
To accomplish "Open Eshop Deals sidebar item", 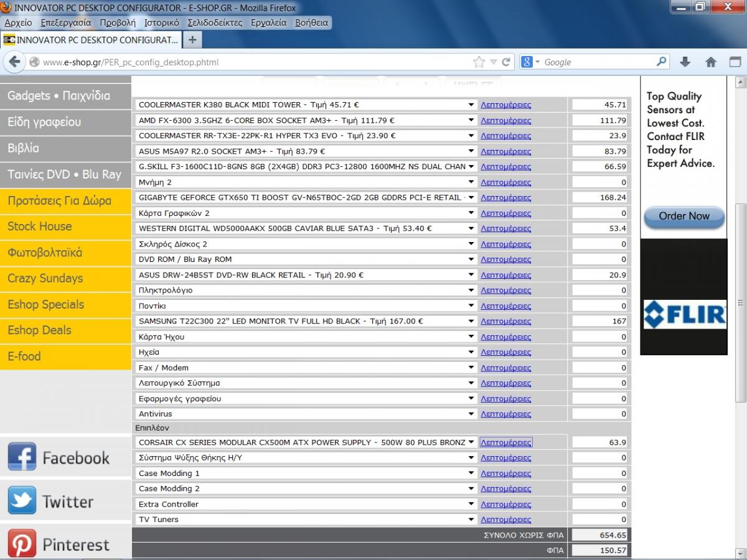I will coord(65,330).
